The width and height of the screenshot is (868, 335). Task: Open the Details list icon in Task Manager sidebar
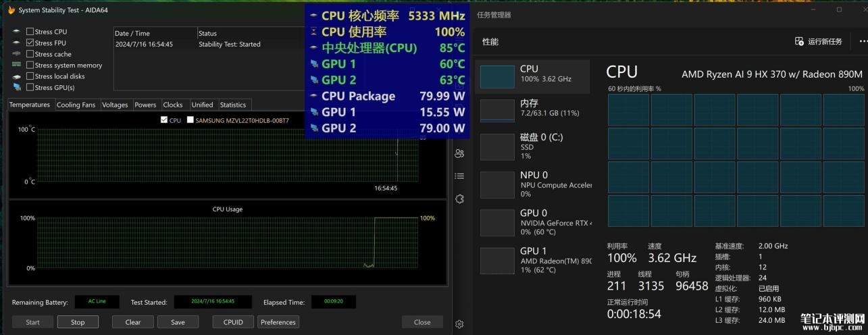460,176
